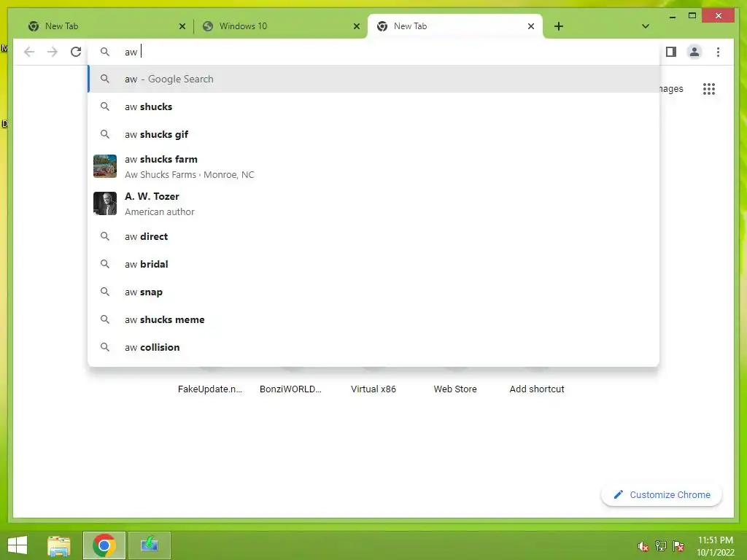This screenshot has width=747, height=560.
Task: Choose 'aw - Google Search' suggestion
Action: click(x=374, y=79)
